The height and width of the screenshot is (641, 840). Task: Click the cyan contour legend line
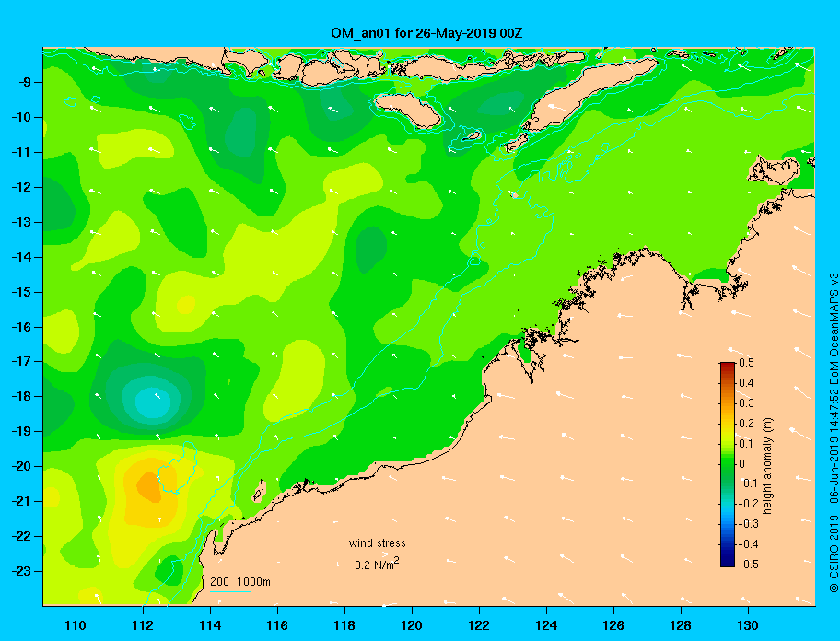coord(230,591)
